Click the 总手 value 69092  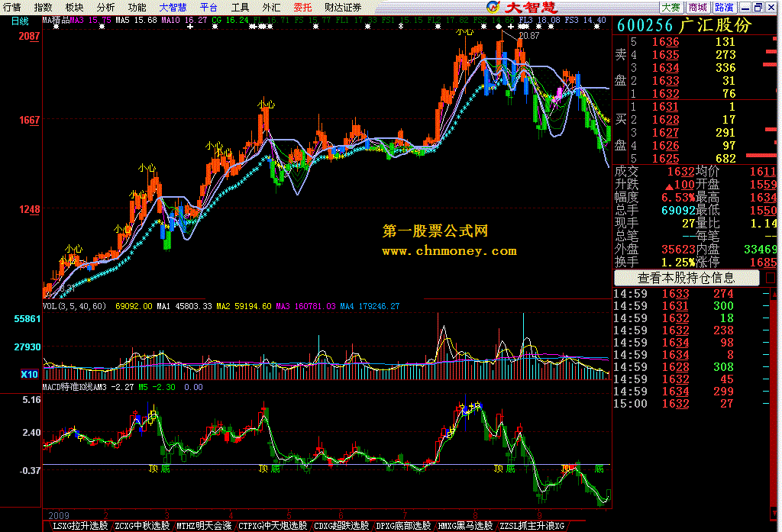pyautogui.click(x=678, y=211)
